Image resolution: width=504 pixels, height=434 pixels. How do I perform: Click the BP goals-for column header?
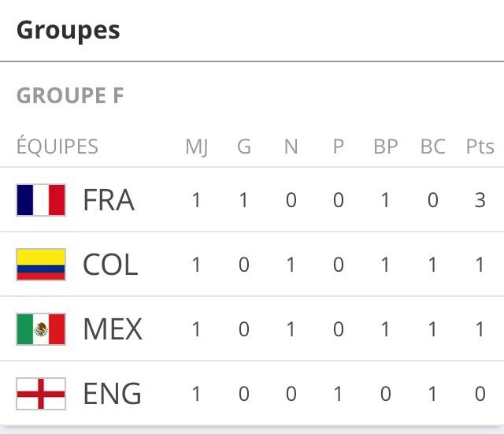[385, 147]
